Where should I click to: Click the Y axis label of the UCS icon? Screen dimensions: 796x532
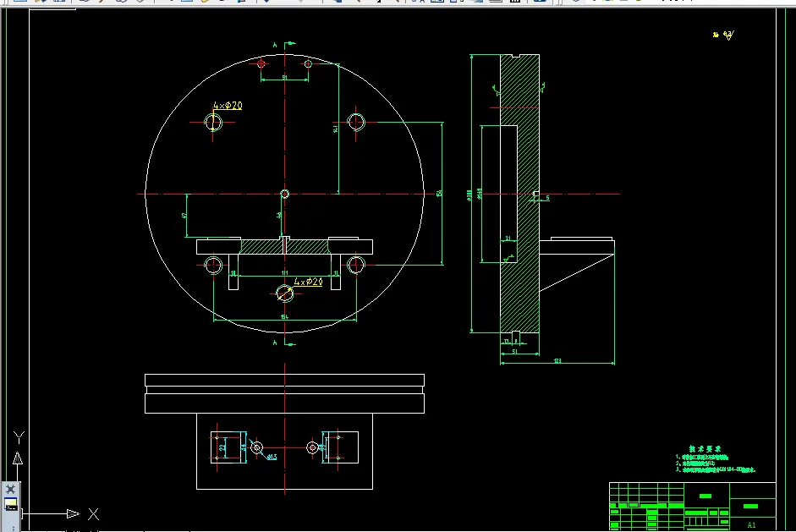click(19, 437)
